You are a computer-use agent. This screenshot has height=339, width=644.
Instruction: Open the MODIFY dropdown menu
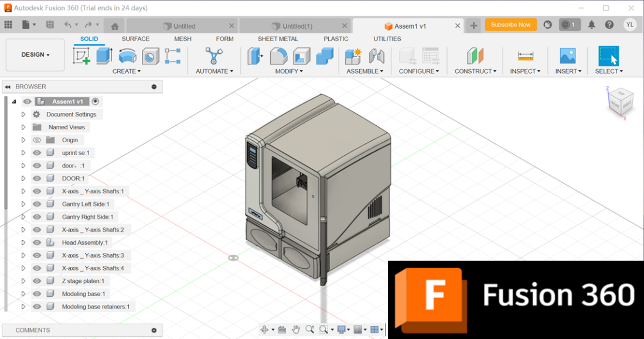(x=289, y=71)
